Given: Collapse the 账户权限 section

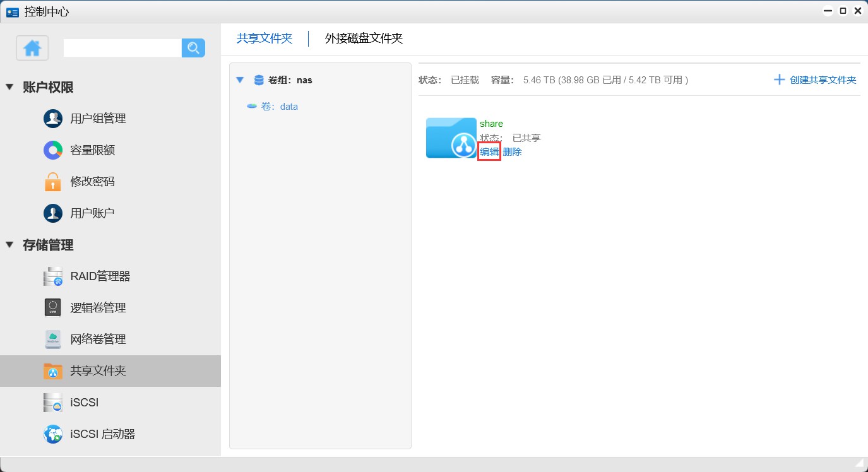Looking at the screenshot, I should coord(9,87).
